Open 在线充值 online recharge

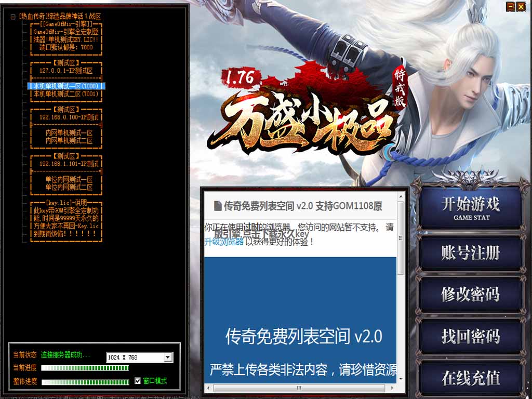[x=471, y=378]
